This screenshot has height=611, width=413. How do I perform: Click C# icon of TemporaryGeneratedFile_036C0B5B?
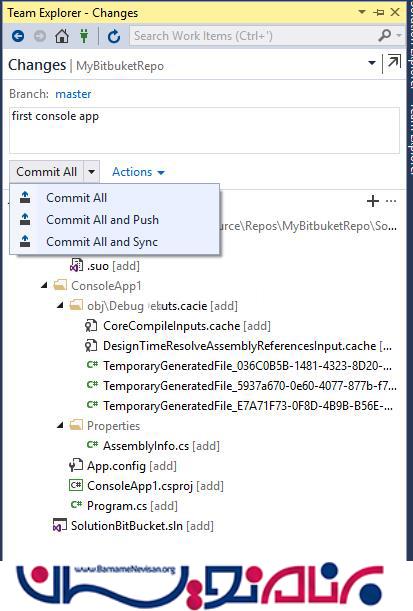[x=92, y=365]
